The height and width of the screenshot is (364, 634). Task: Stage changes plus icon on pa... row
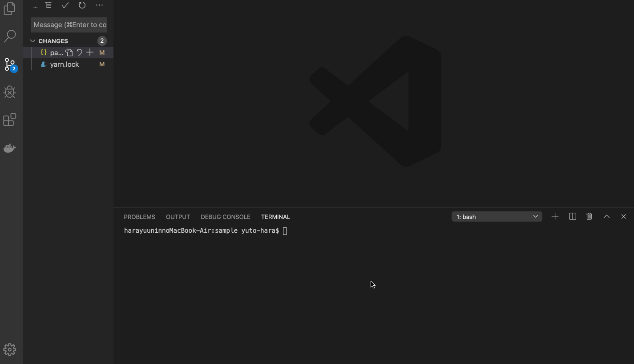(x=90, y=53)
